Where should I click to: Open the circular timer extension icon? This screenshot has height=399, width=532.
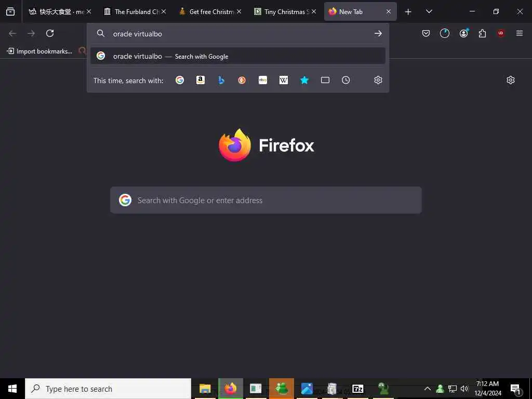point(445,33)
